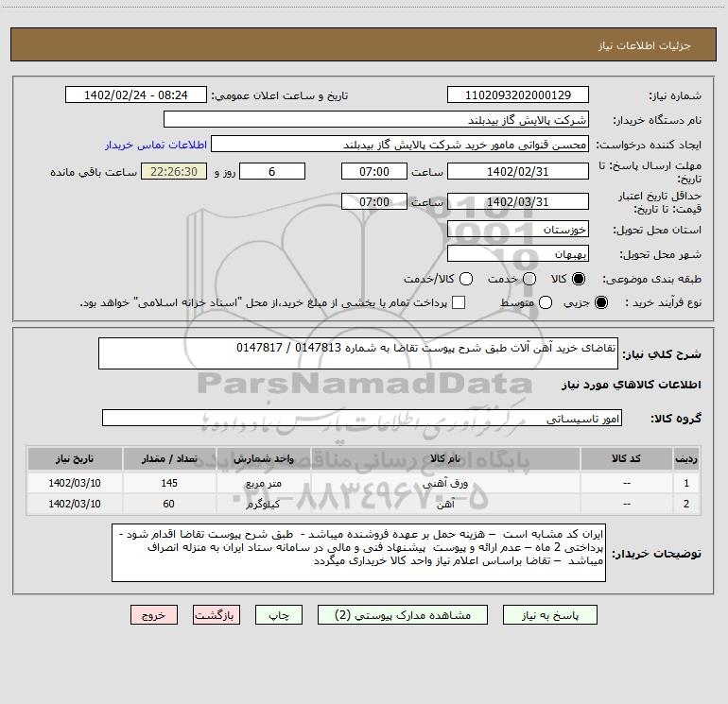Screen dimensions: 728x704
Task: Click the تعداد / مقدار column header
Action: point(169,459)
